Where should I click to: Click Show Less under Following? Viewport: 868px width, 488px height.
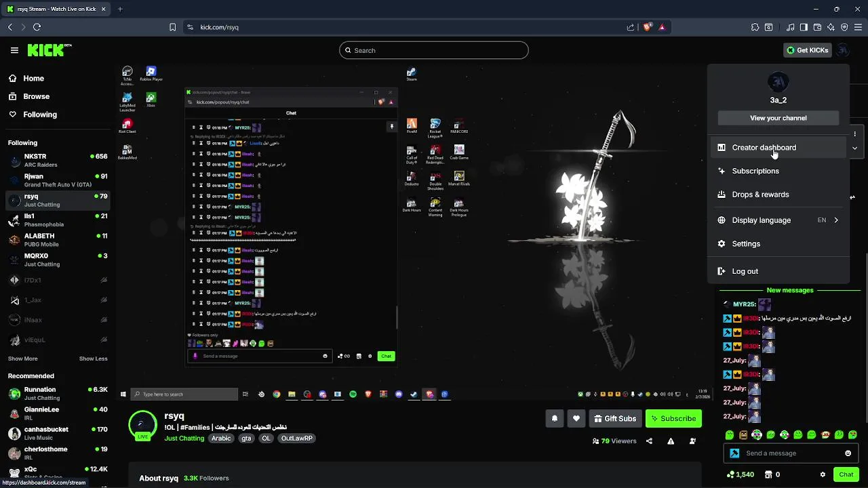[93, 359]
